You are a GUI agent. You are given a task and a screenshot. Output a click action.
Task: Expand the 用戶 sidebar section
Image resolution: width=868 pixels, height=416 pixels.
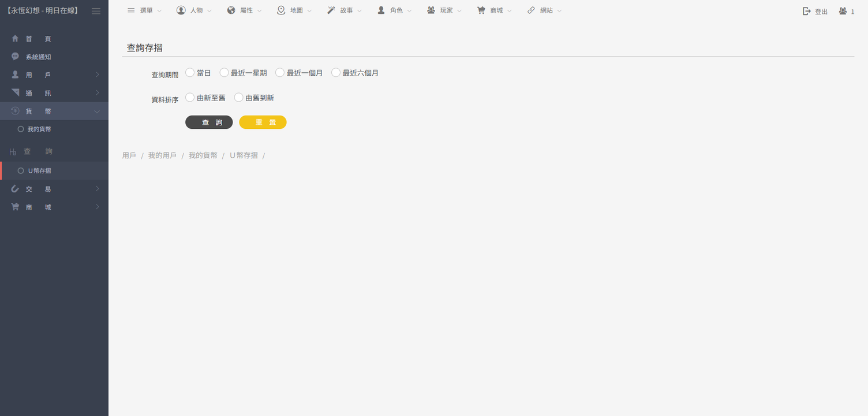(x=54, y=75)
